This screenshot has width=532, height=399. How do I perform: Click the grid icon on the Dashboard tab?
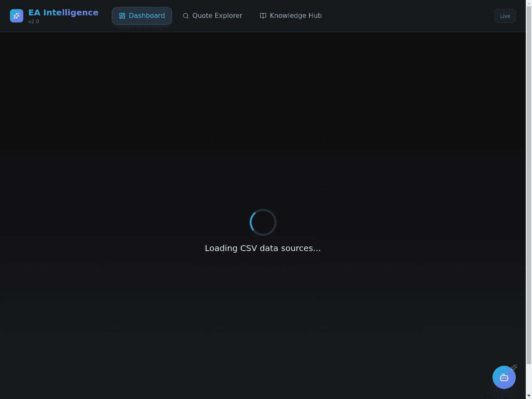coord(122,16)
